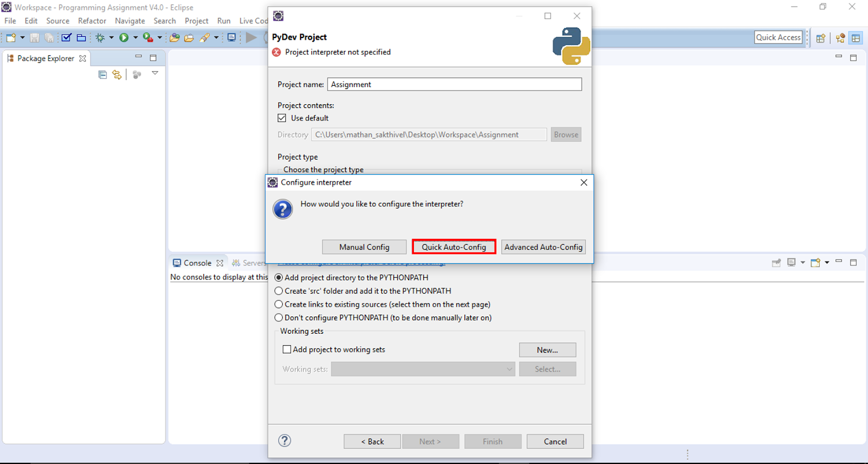Click the Project name input field
This screenshot has height=464, width=868.
coord(455,84)
